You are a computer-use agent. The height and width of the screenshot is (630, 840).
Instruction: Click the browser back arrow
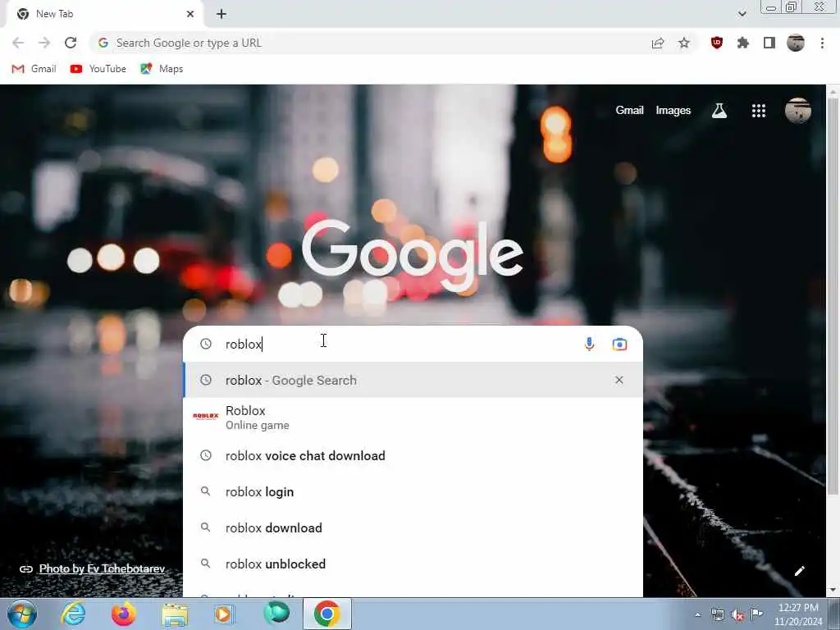coord(18,43)
